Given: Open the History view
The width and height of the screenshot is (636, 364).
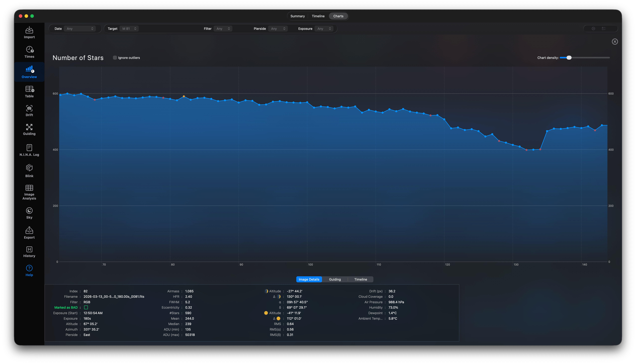Looking at the screenshot, I should tap(29, 252).
